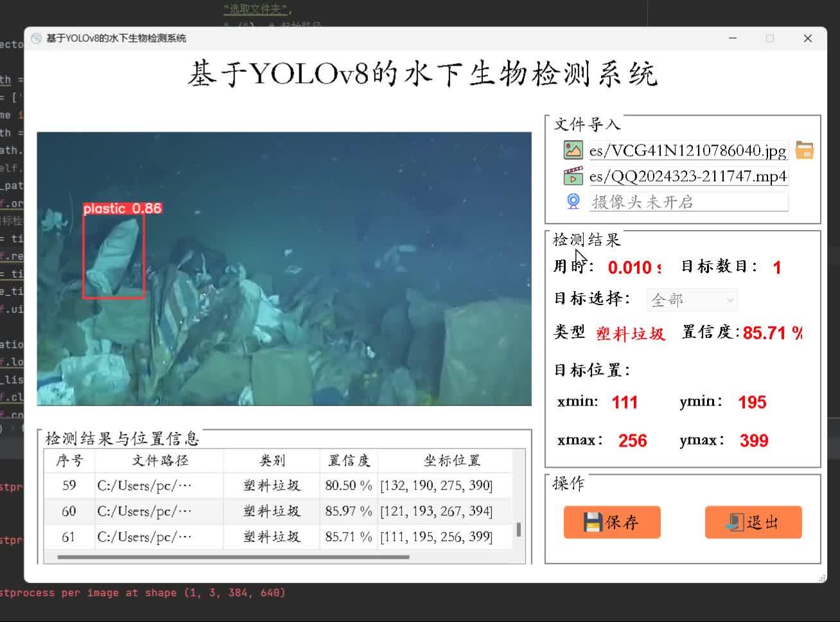Click the QQ2024323-211747.mp4 path field
This screenshot has height=622, width=840.
[688, 176]
